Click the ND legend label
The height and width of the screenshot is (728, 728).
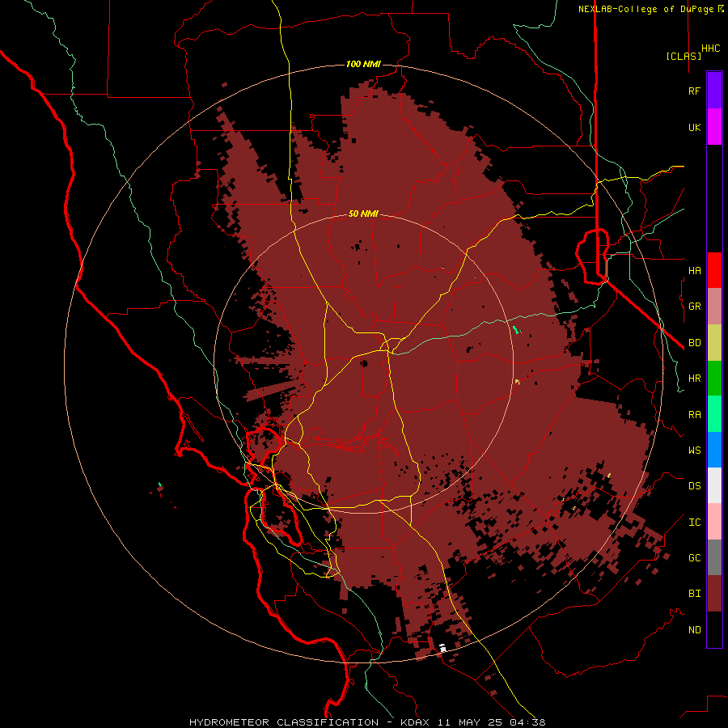point(695,630)
